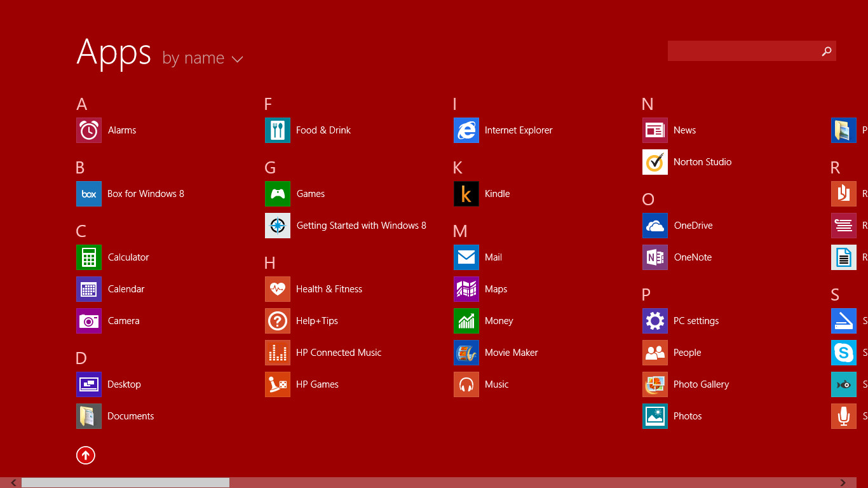This screenshot has width=868, height=488.
Task: Select the letter M group header
Action: 460,231
